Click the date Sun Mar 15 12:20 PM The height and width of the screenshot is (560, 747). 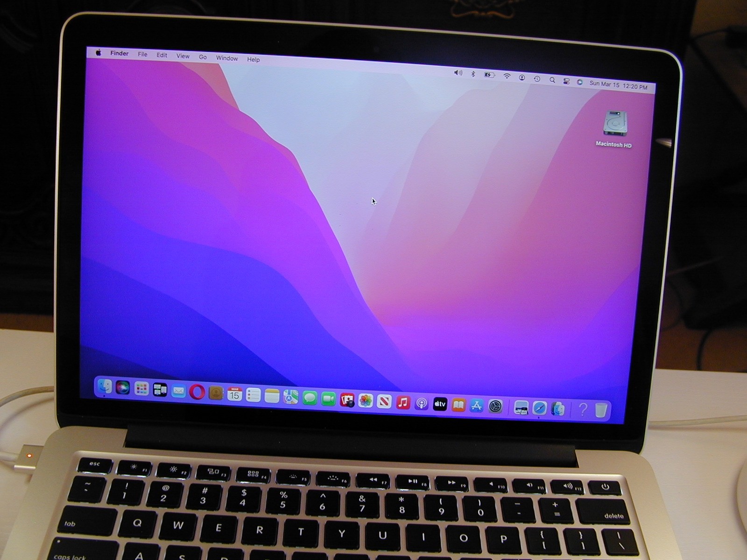click(x=619, y=85)
